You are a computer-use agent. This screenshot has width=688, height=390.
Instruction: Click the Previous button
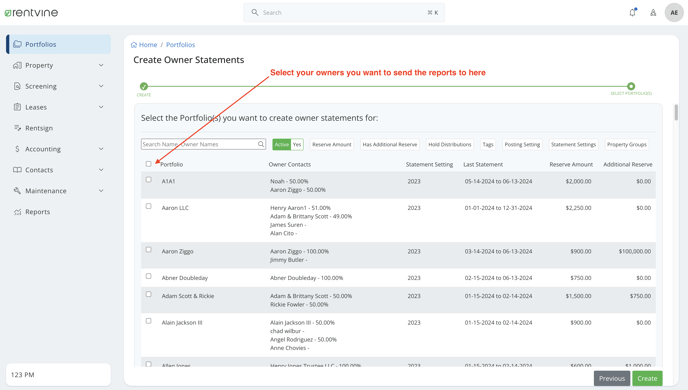pos(612,378)
